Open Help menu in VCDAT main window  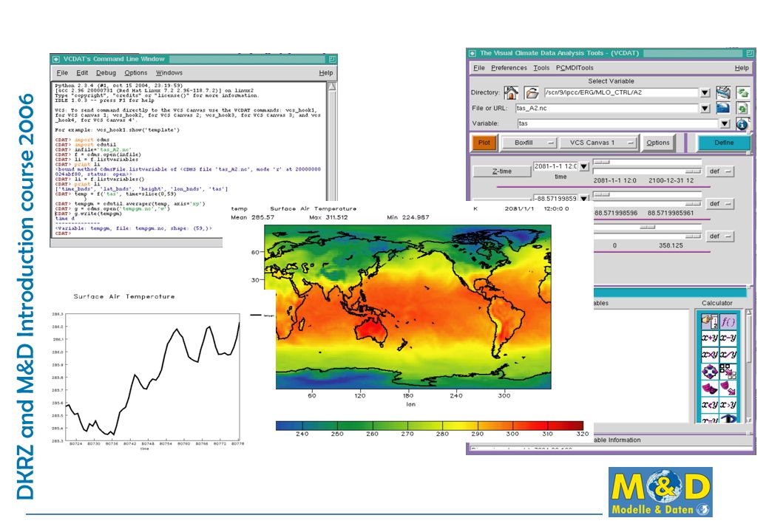tap(742, 67)
